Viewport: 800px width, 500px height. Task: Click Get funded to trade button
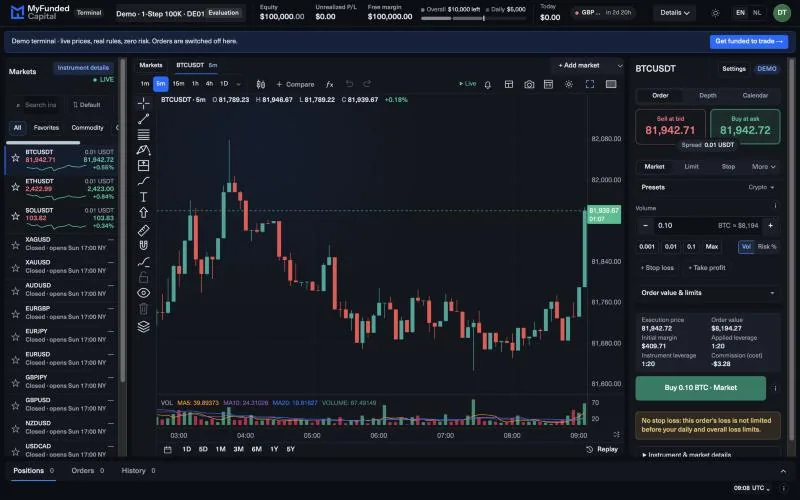[x=748, y=41]
